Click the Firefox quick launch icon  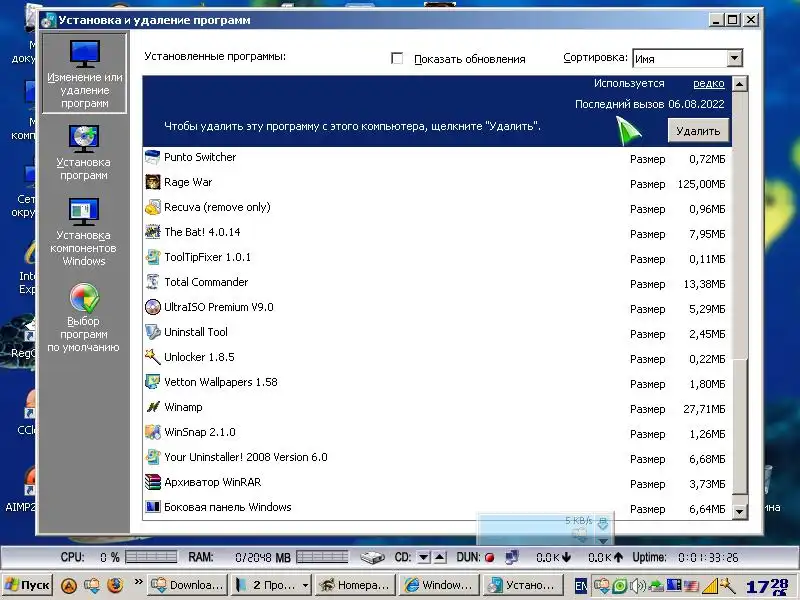pyautogui.click(x=115, y=585)
